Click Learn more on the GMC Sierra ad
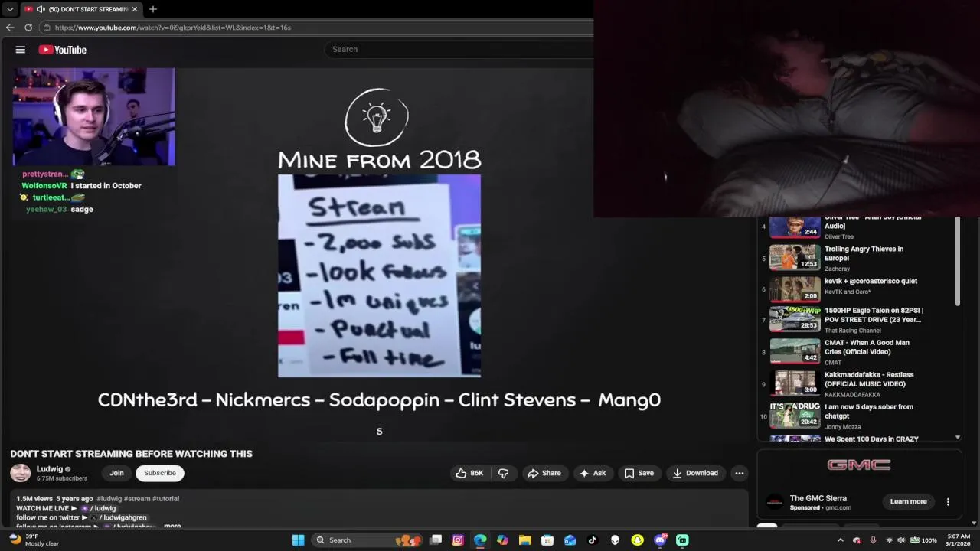Screen dimensions: 980x551 (908, 502)
